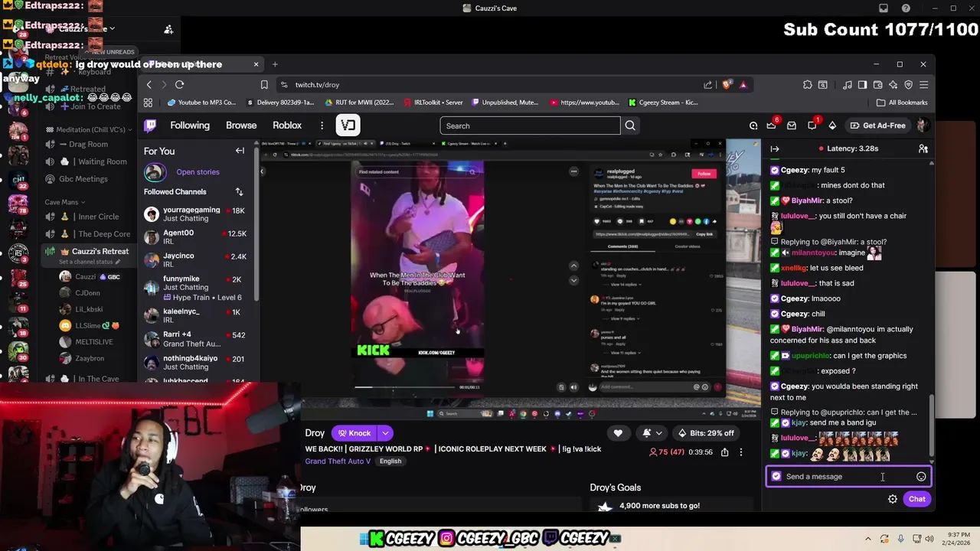Go back in browser history
Viewport: 980px width, 551px height.
149,84
